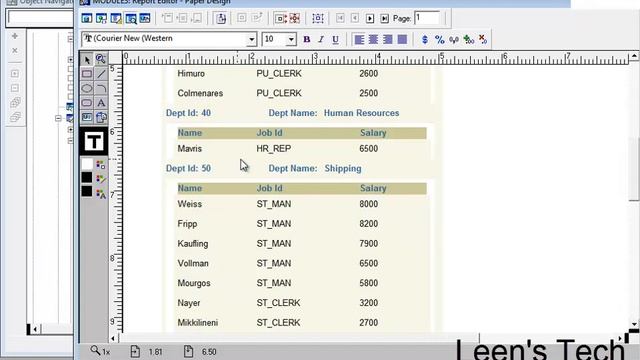Jump to the last report page
This screenshot has width=640, height=360.
coord(384,18)
